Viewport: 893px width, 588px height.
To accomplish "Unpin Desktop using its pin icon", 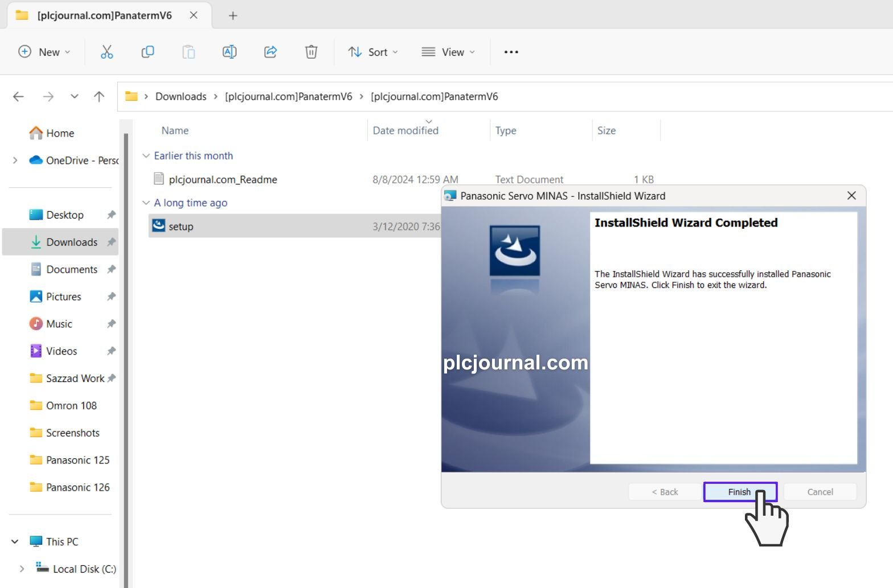I will tap(111, 215).
